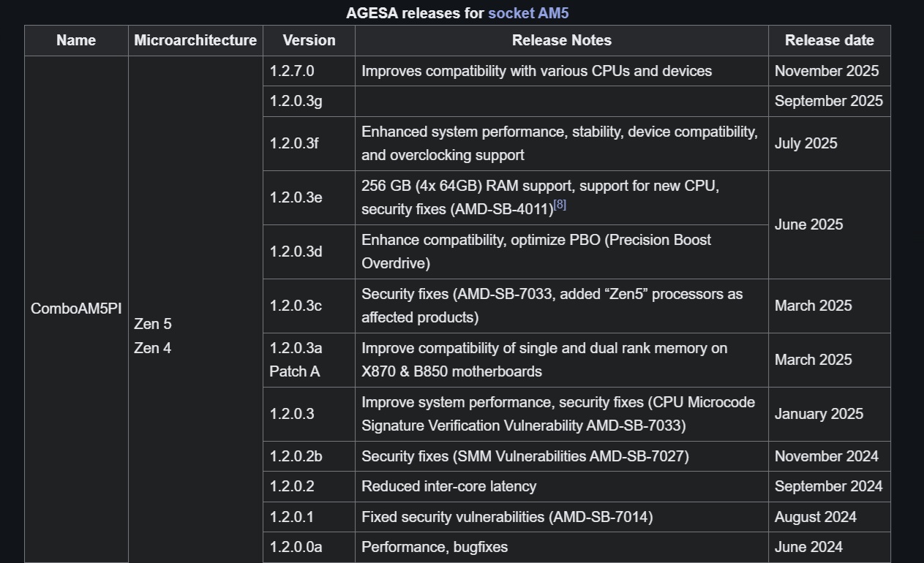The image size is (924, 563).
Task: Select the Performance, bugfixes release note
Action: click(435, 547)
